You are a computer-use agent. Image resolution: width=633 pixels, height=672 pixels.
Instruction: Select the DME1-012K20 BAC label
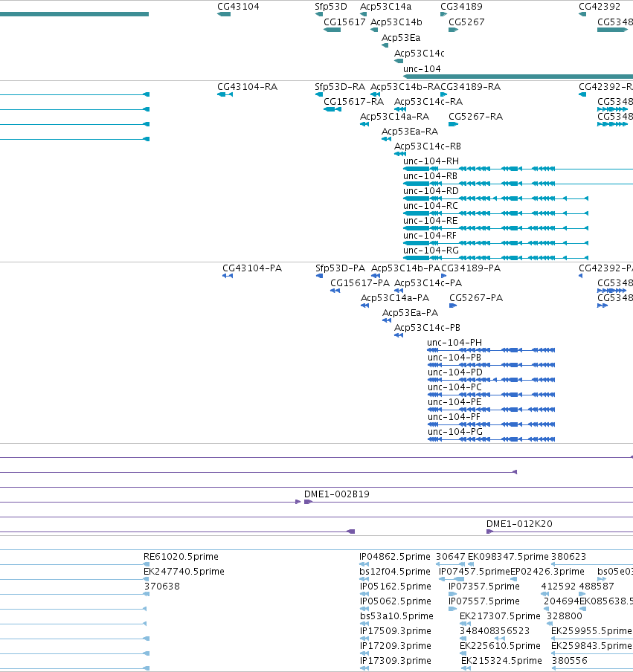pyautogui.click(x=519, y=524)
